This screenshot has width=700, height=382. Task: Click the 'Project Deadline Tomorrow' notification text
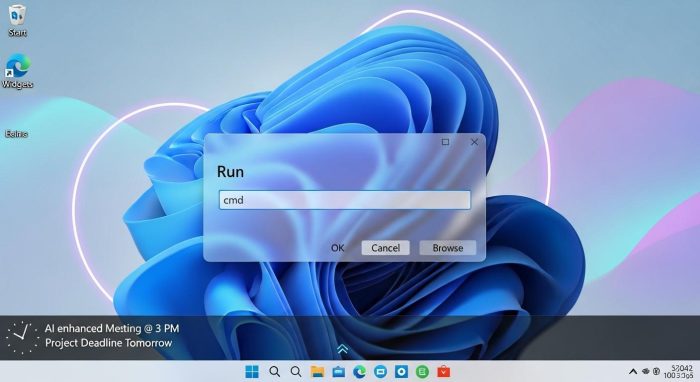pyautogui.click(x=108, y=343)
